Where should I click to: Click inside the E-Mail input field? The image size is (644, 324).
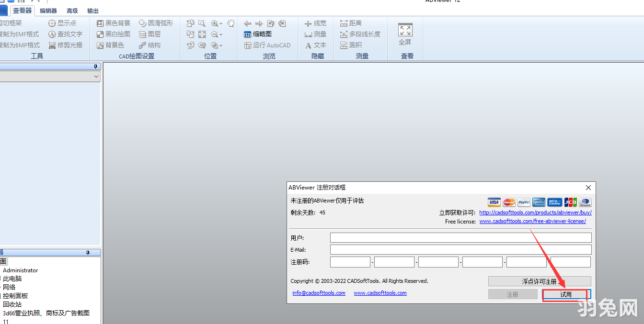[460, 249]
